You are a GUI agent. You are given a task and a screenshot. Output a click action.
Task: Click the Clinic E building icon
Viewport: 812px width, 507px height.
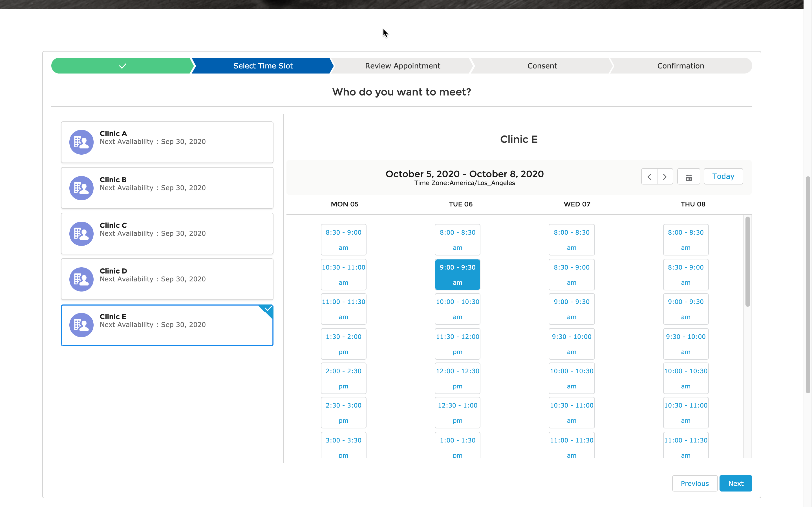(81, 324)
